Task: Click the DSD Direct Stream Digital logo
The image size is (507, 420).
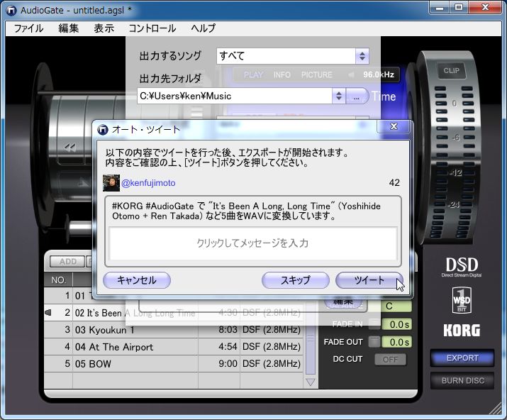Action: (x=462, y=267)
